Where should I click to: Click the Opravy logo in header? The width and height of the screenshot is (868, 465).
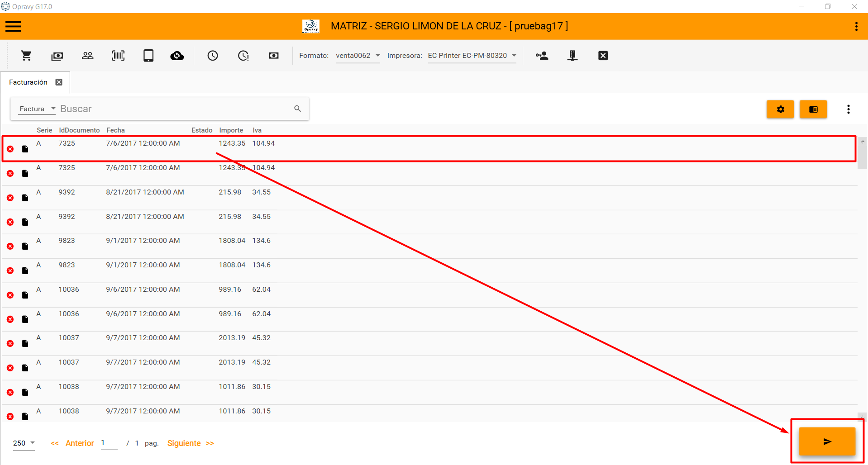[311, 26]
